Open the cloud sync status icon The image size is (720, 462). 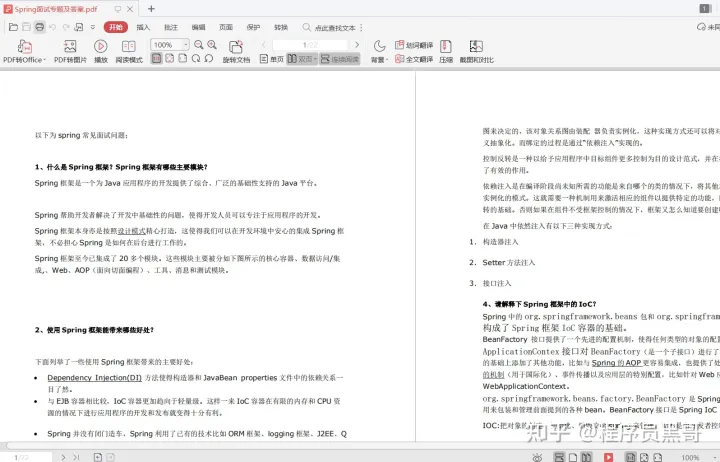pyautogui.click(x=701, y=27)
